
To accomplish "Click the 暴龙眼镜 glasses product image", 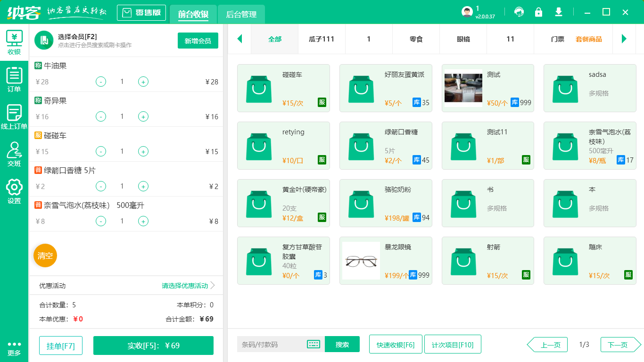I will coord(361,261).
